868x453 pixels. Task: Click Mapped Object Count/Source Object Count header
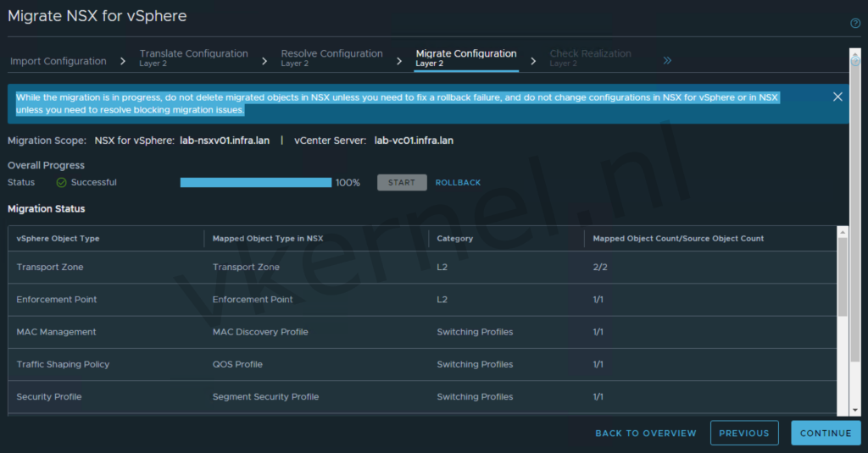pos(678,239)
